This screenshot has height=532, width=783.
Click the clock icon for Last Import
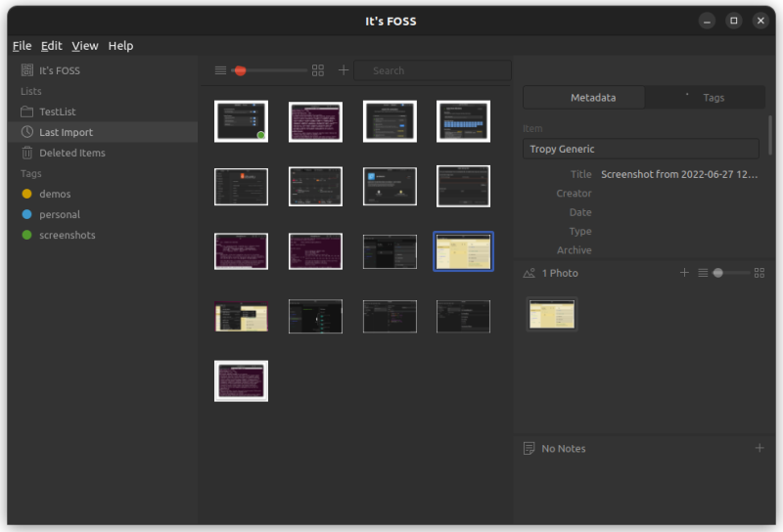pyautogui.click(x=27, y=132)
